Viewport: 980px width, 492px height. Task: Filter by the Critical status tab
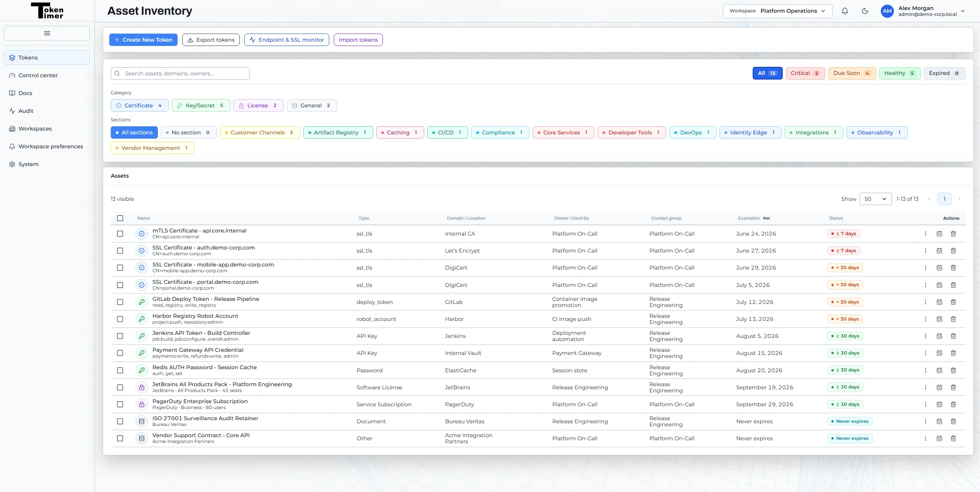805,73
